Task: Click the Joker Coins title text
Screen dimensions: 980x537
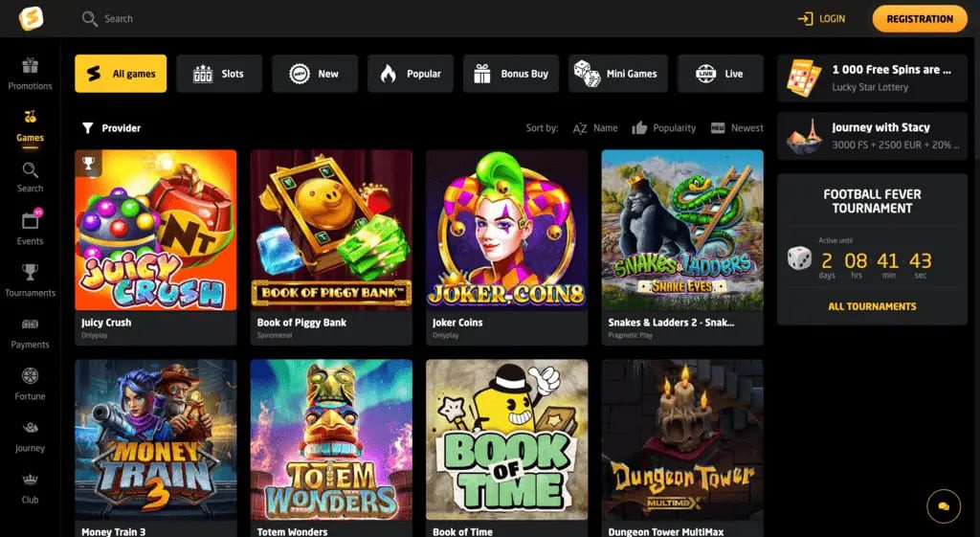Action: click(x=457, y=323)
